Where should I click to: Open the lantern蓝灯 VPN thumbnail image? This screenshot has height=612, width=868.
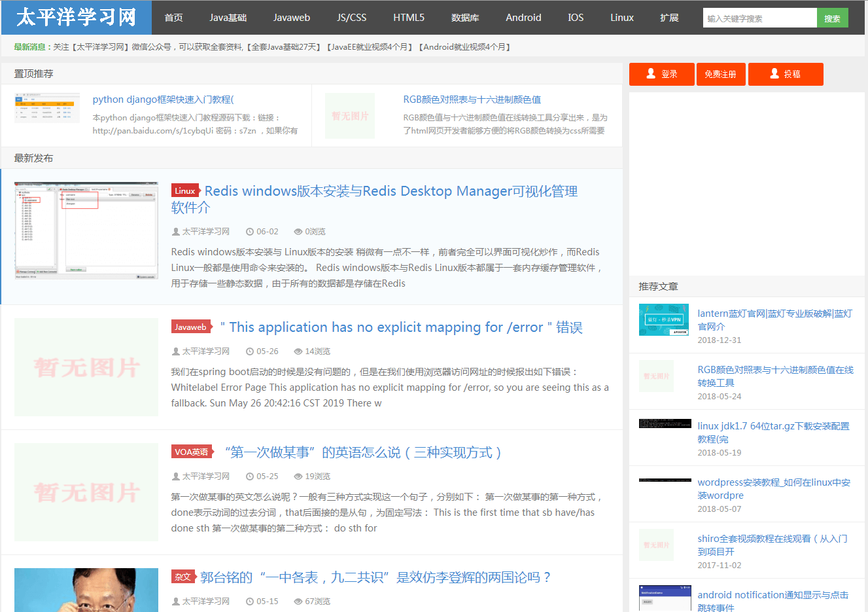(663, 319)
